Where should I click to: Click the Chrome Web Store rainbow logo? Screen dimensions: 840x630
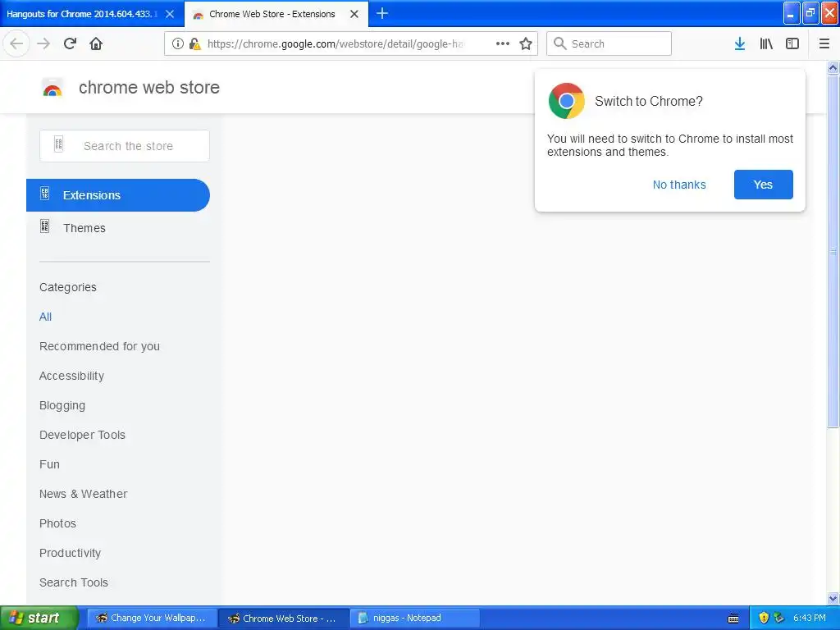(x=52, y=88)
